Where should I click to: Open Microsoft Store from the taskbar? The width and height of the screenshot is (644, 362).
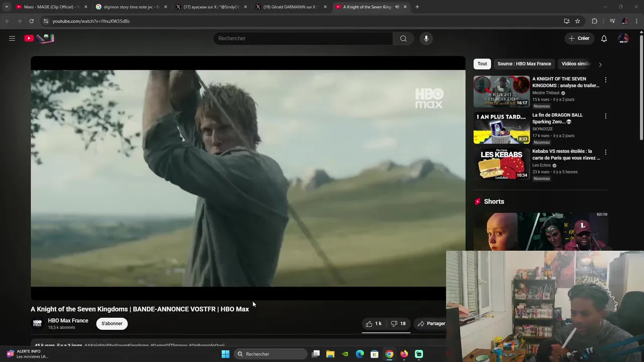tap(374, 354)
